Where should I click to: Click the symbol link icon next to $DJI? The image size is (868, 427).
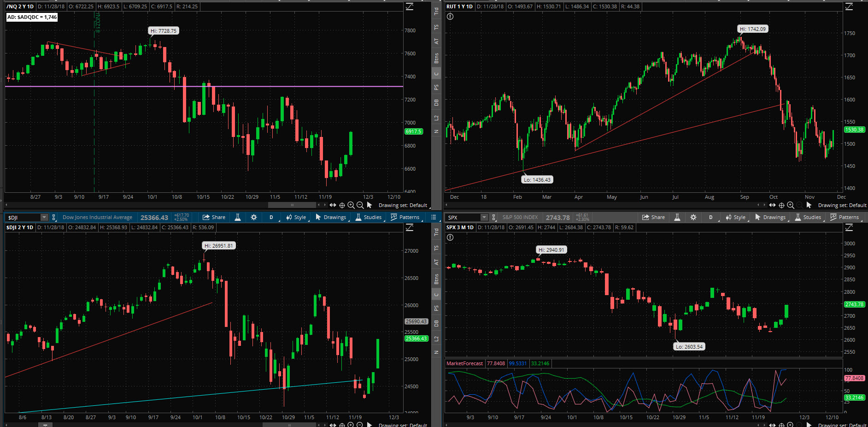coord(54,217)
